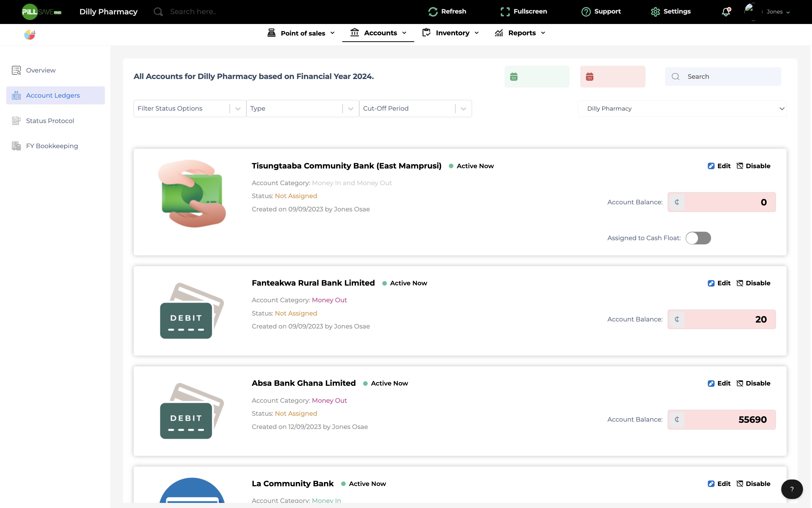Click the Edit pencil icon for Tisungtaaba bank
Viewport: 812px width, 508px height.
(711, 166)
